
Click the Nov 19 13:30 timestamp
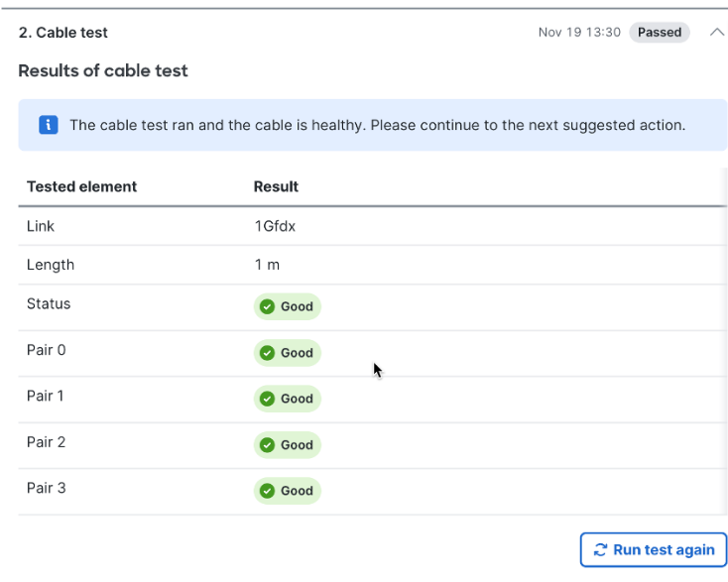click(579, 32)
